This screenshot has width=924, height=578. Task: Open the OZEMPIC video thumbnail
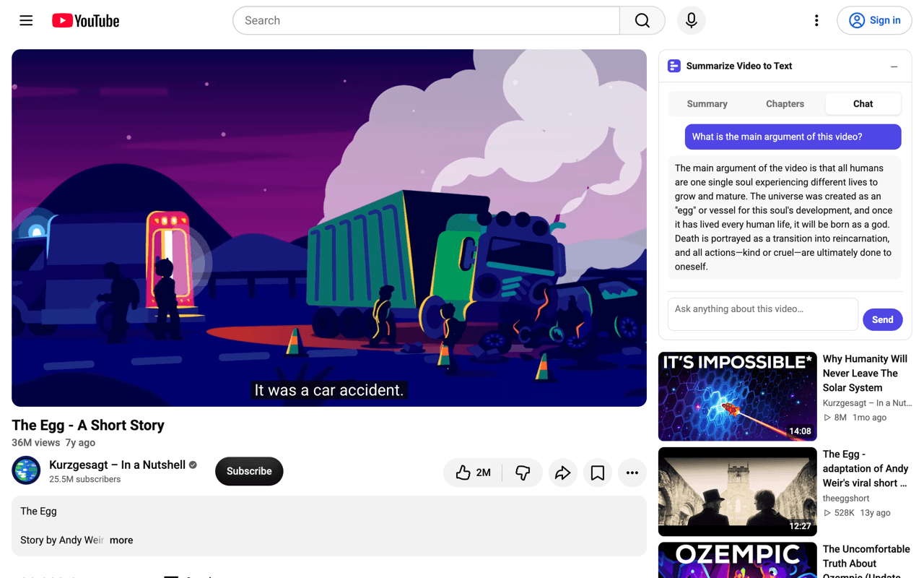click(x=737, y=560)
